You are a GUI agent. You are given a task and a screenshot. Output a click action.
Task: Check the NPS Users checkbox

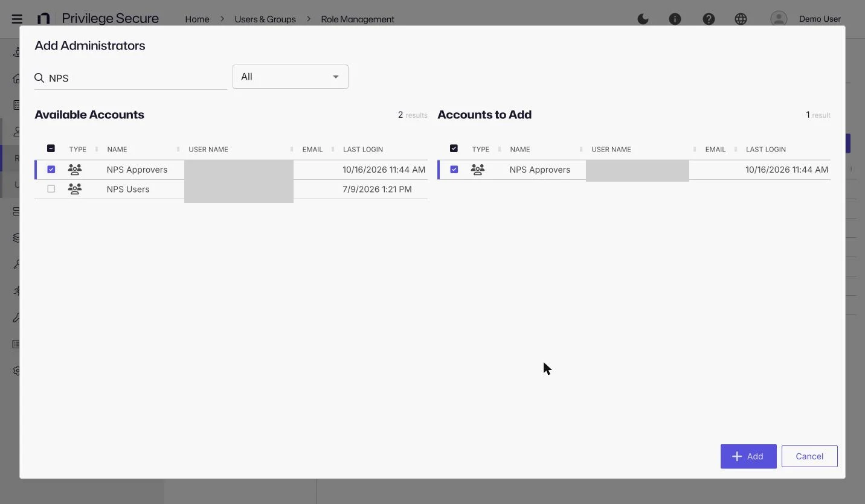click(51, 189)
